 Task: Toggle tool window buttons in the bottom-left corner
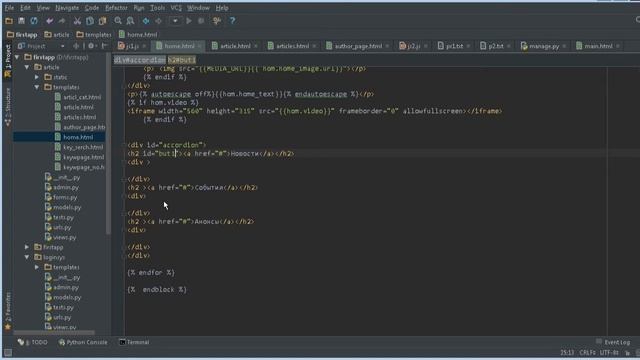pyautogui.click(x=7, y=353)
